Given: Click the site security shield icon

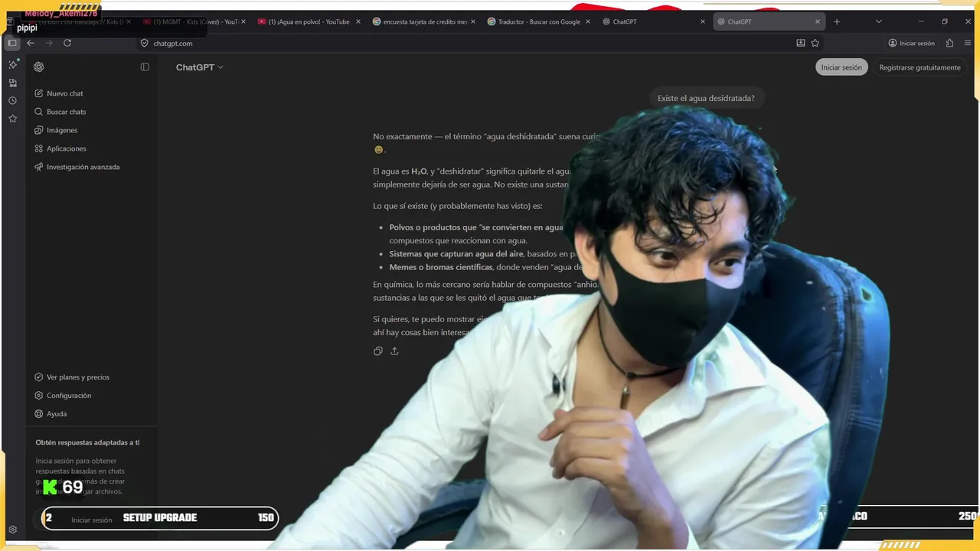Looking at the screenshot, I should [x=144, y=43].
